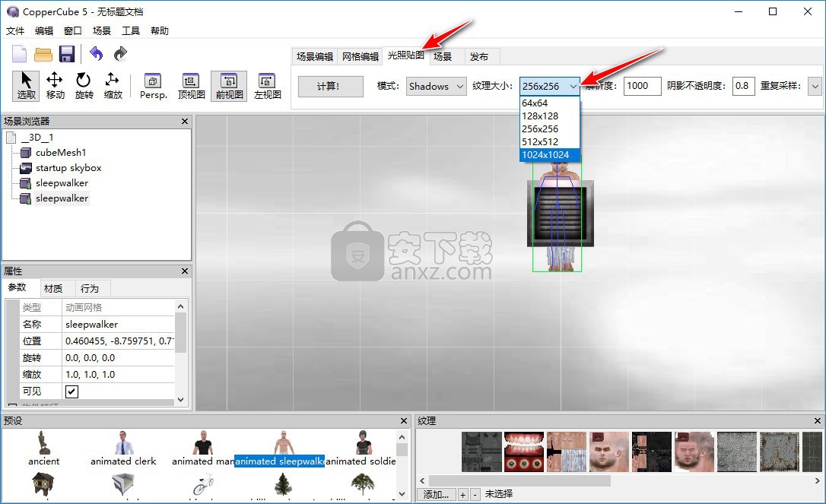Select the pine tree preset icon

tap(283, 483)
